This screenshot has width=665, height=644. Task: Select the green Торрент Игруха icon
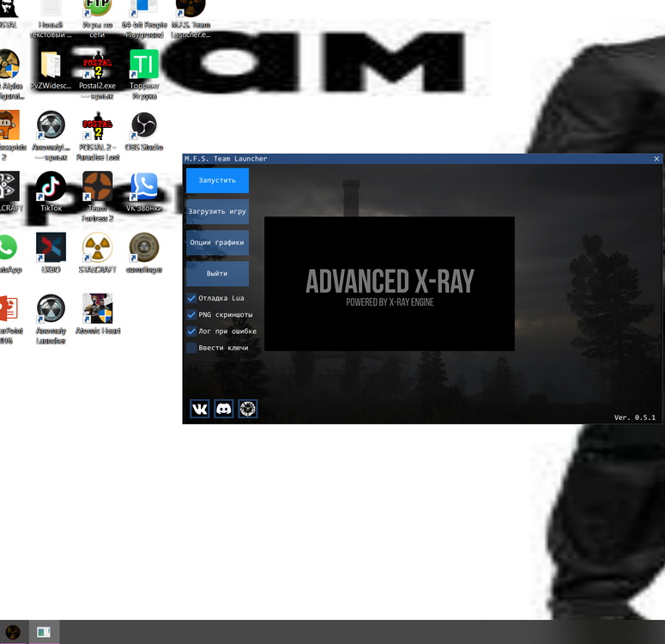point(144,75)
